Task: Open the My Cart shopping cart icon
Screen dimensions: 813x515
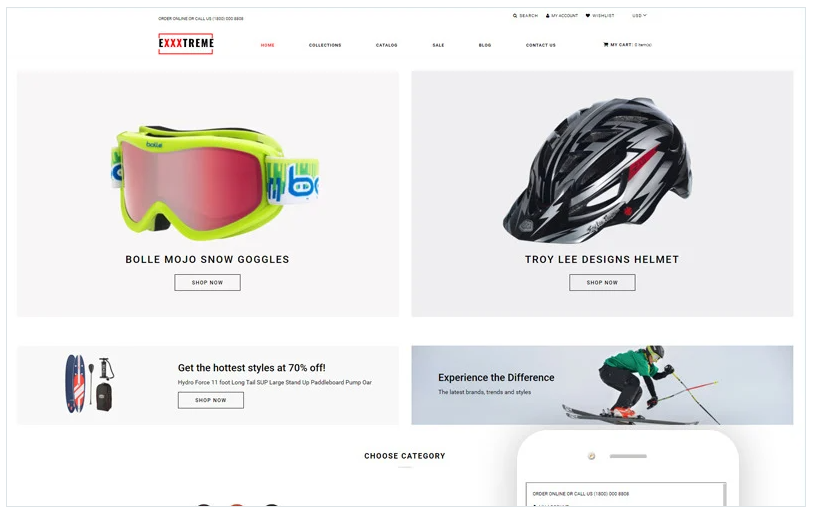Action: [x=606, y=45]
